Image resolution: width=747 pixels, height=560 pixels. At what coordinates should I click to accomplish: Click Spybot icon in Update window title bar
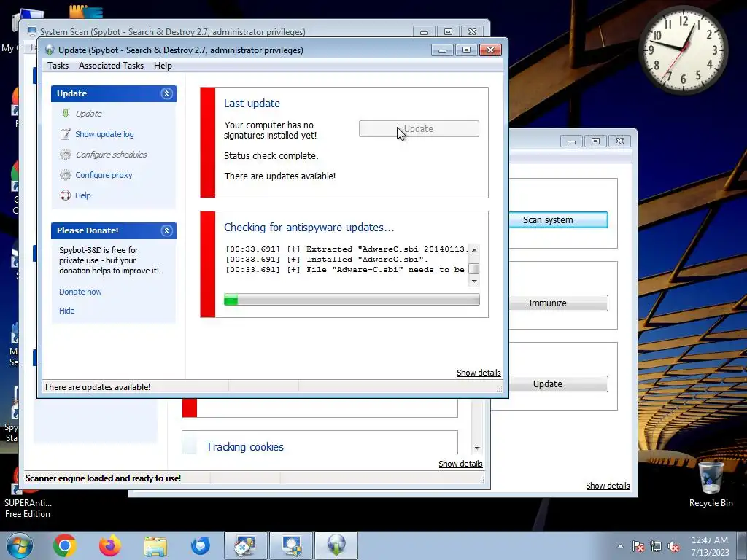tap(50, 50)
